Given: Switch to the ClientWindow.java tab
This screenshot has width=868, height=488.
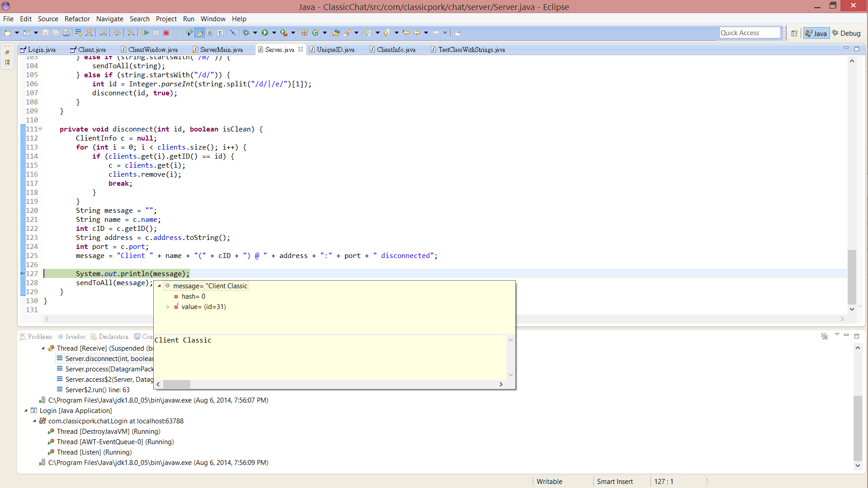Looking at the screenshot, I should (152, 50).
